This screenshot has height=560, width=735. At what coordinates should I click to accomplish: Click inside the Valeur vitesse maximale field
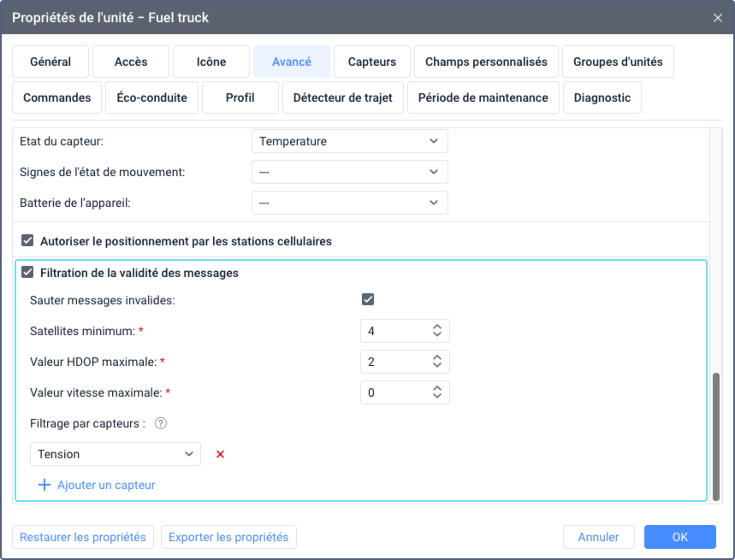pos(394,392)
